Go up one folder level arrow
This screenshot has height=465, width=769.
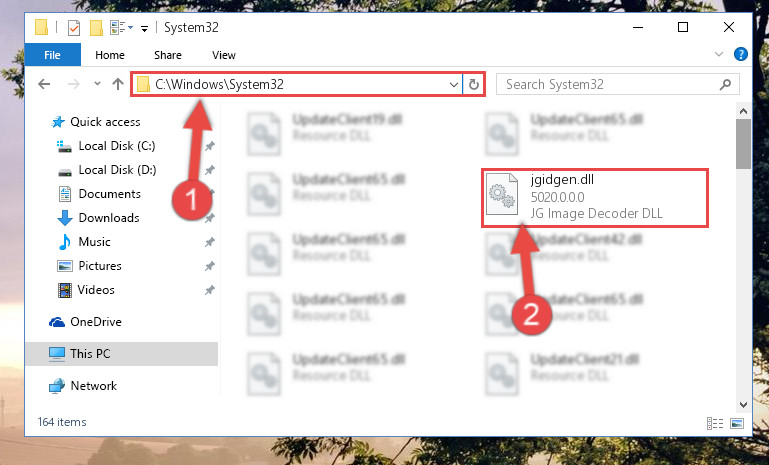[x=118, y=84]
